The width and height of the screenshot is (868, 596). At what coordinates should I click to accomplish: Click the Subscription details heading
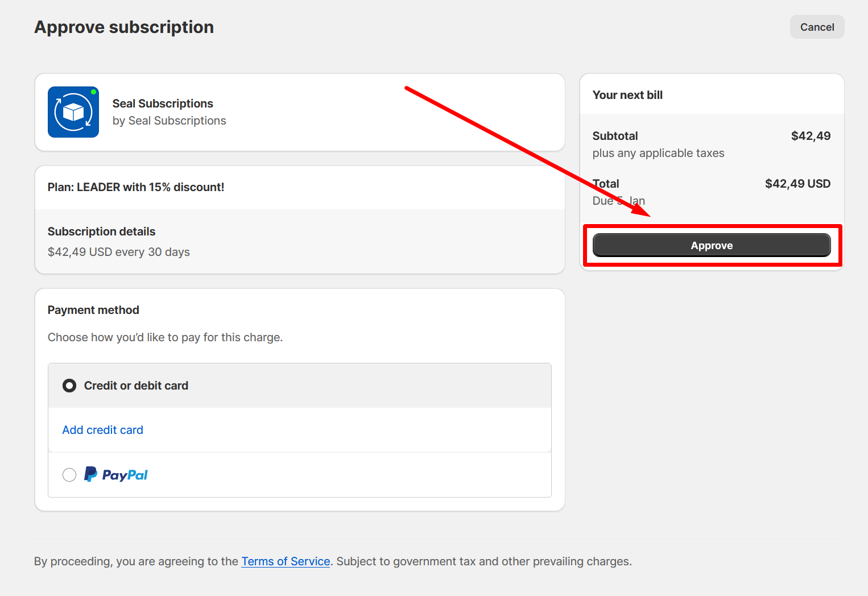(x=101, y=231)
